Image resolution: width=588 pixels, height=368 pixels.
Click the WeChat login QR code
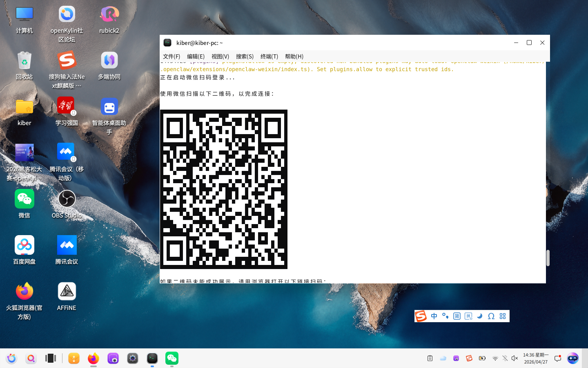point(224,189)
